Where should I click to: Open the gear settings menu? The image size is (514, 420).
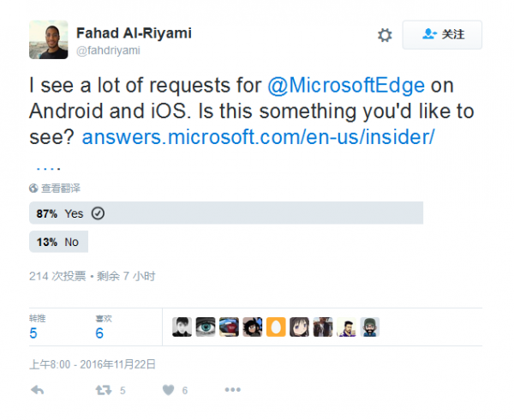(x=385, y=35)
